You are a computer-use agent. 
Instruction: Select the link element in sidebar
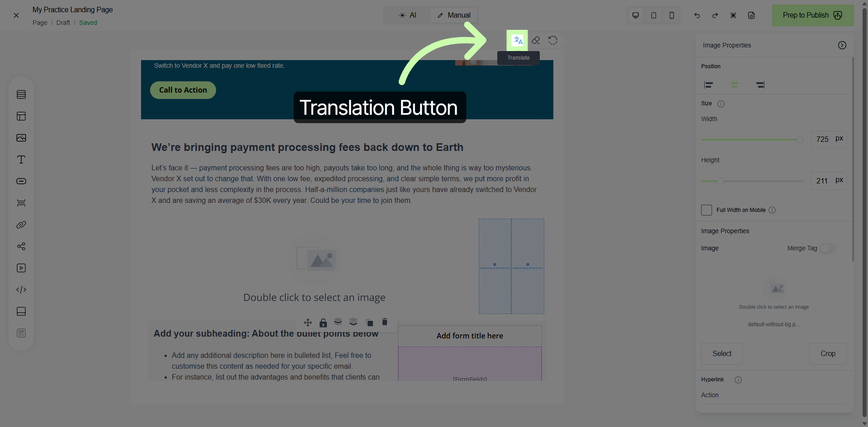21,225
